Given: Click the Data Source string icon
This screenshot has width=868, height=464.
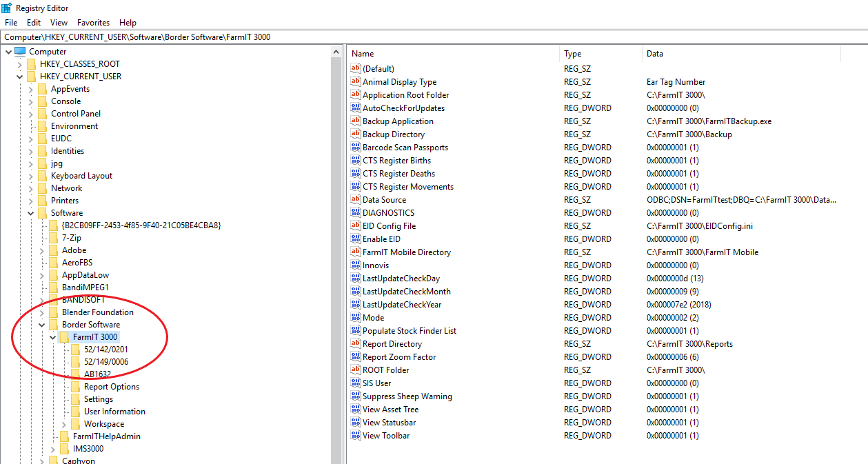Looking at the screenshot, I should point(356,199).
